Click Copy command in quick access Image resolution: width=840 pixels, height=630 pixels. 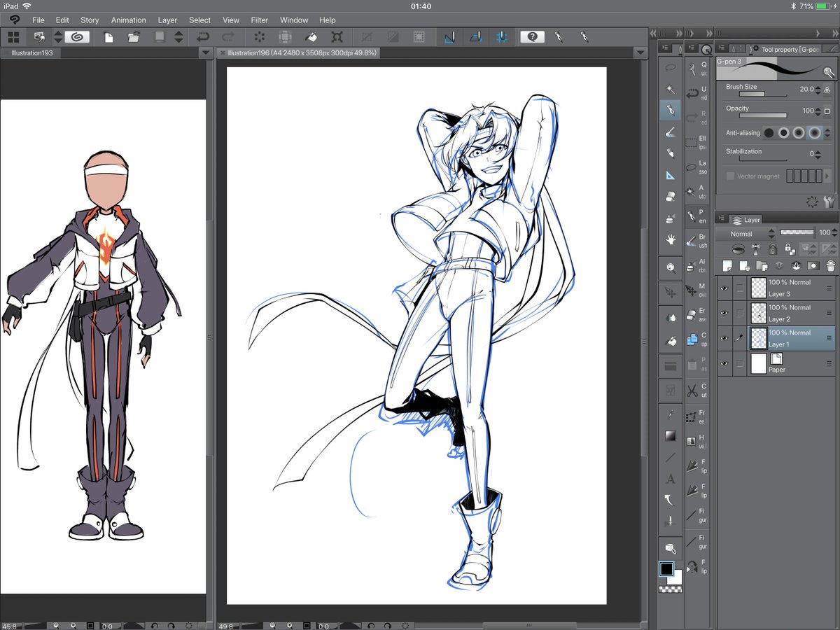coord(698,339)
